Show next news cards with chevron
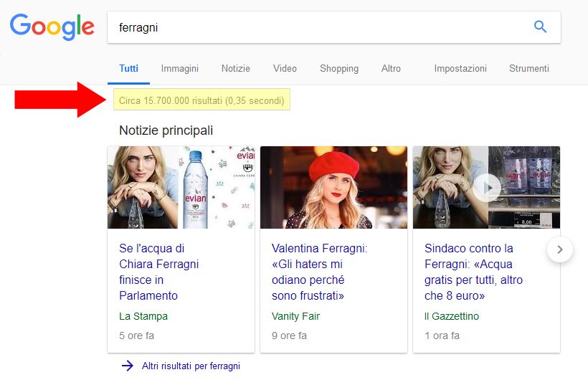This screenshot has width=588, height=390. [560, 249]
